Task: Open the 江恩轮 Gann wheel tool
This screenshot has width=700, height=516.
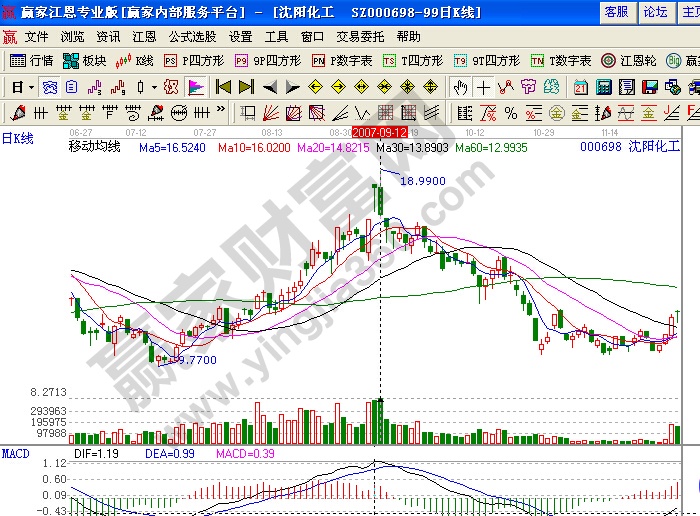Action: tap(628, 60)
